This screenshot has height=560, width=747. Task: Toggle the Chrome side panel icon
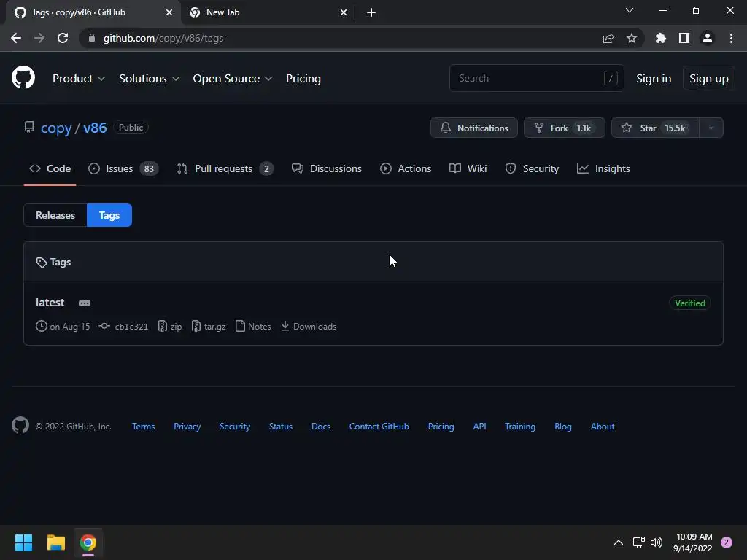(684, 38)
